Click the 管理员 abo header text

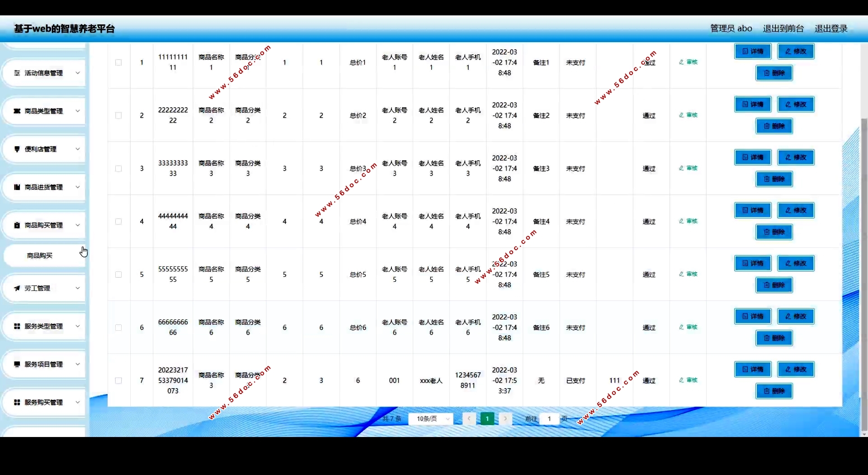[x=731, y=28]
